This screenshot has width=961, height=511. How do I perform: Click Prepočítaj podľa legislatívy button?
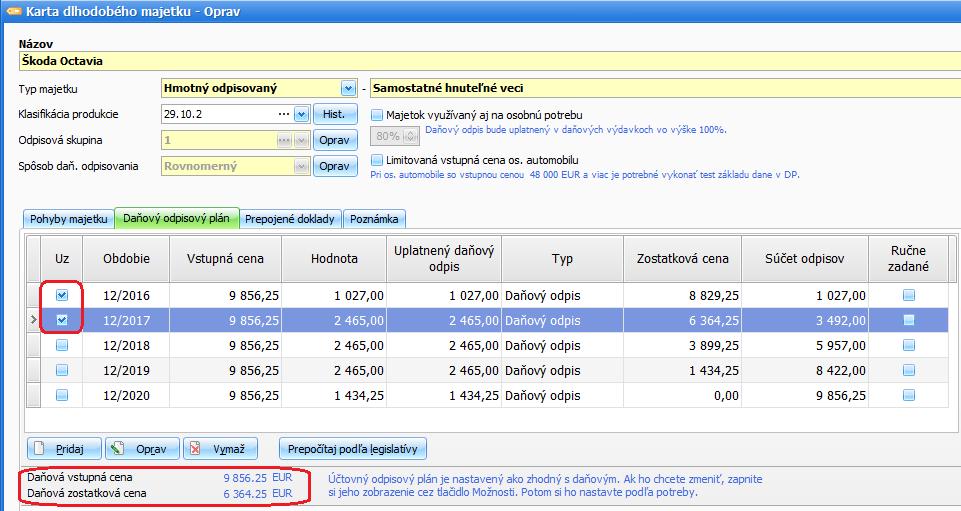click(353, 449)
